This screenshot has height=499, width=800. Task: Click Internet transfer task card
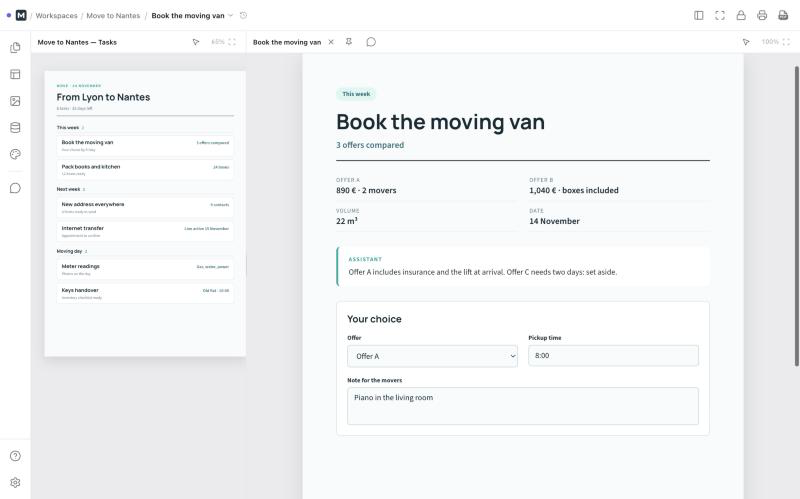point(145,231)
